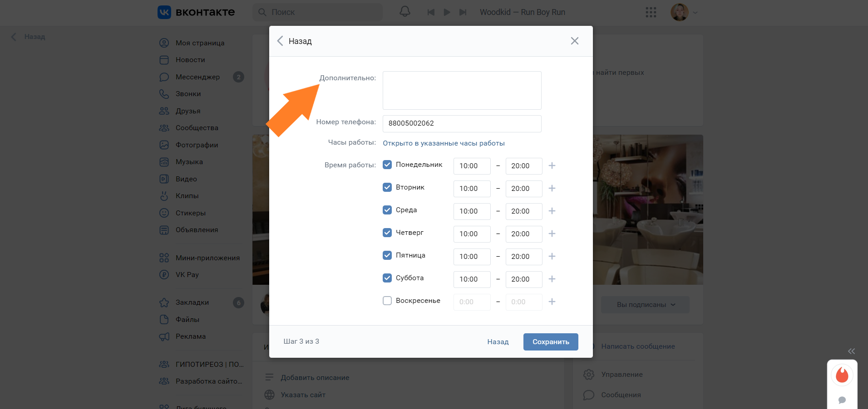
Task: Click the Видео sidebar icon
Action: click(x=164, y=179)
